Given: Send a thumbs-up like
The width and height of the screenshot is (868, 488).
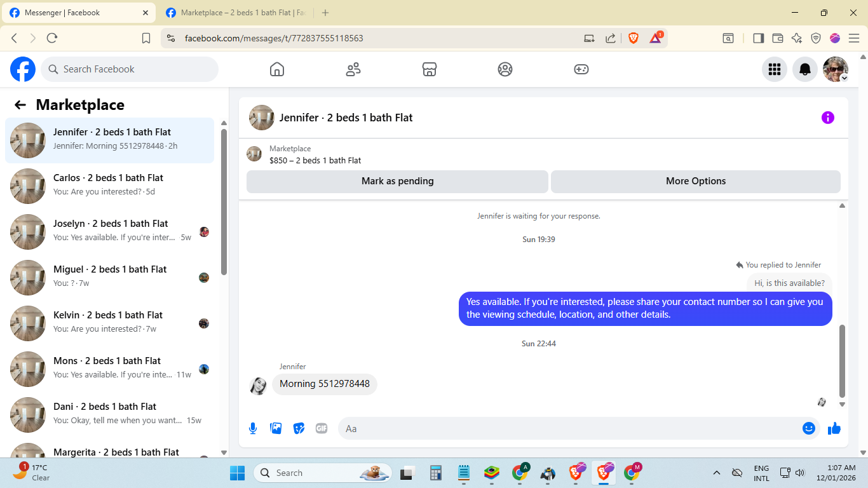Looking at the screenshot, I should [834, 428].
